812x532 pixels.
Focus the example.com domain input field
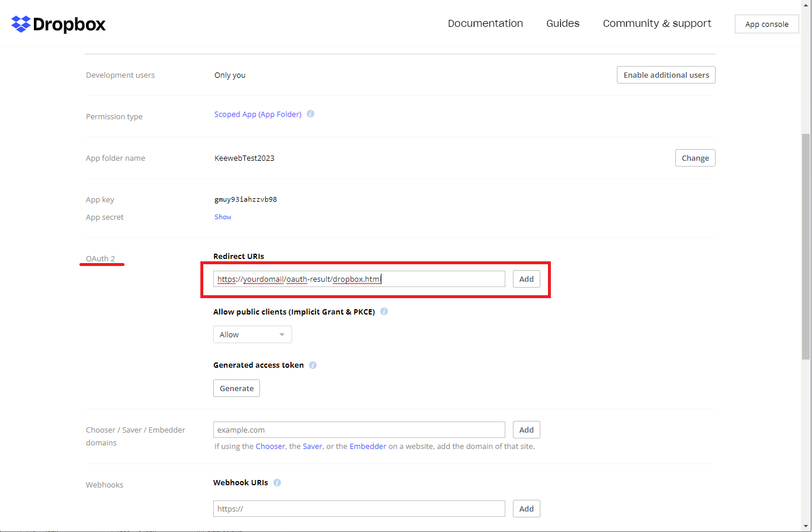pos(359,430)
